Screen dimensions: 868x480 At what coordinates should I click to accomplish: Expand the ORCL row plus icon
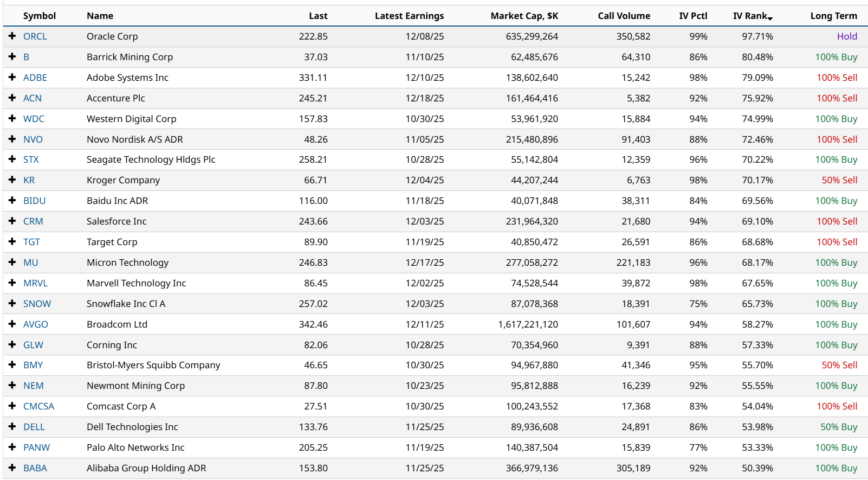(x=12, y=36)
